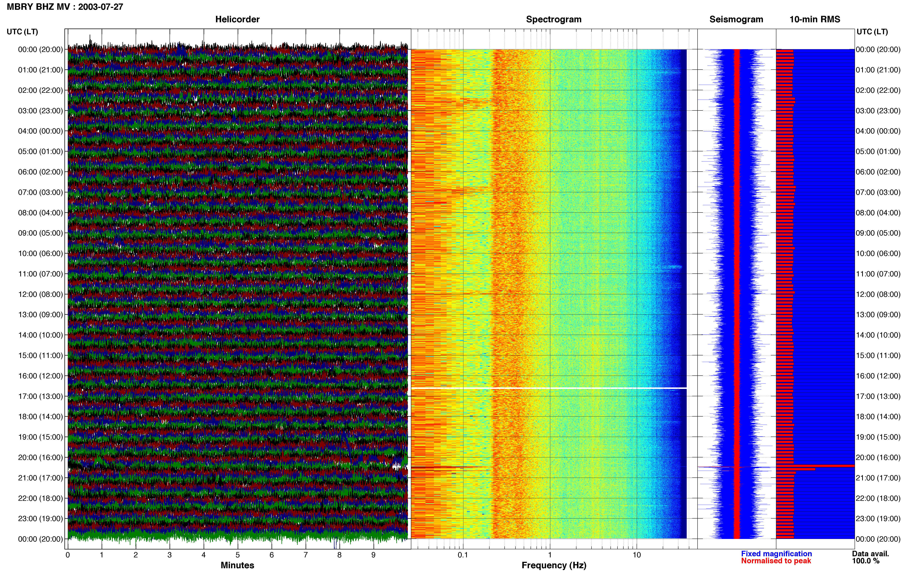Viewport: 924px width, 578px height.
Task: Click the 'Helicorder' panel heading
Action: tap(237, 19)
